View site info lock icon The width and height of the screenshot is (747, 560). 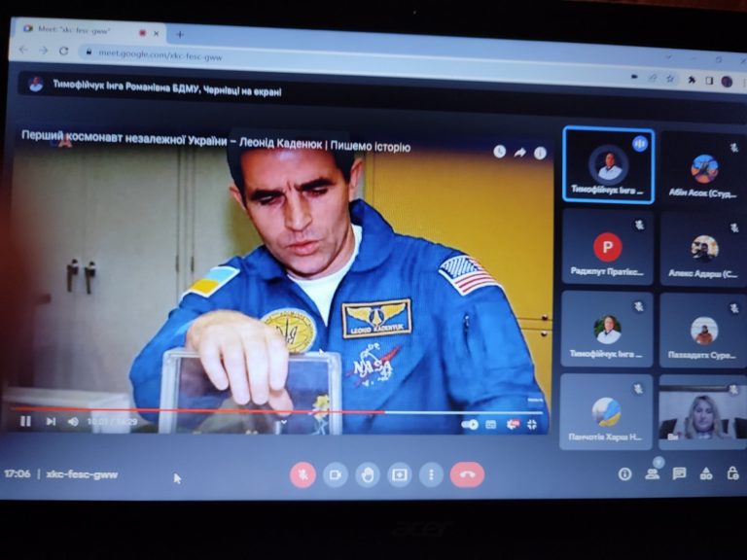tap(89, 52)
